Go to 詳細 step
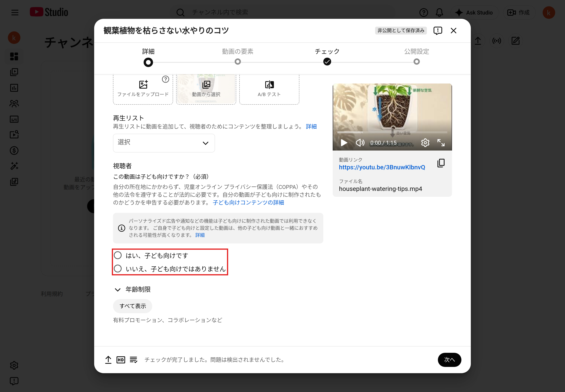 148,57
